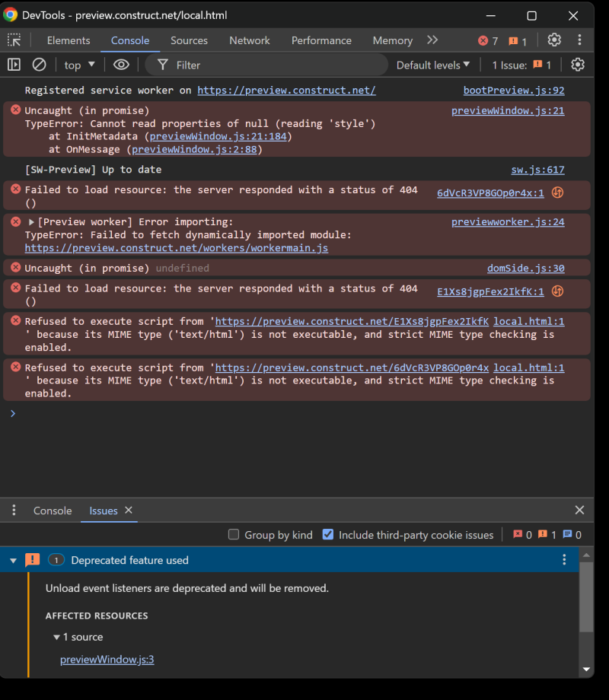Open the previewWindow.js:21:184 stack trace link

coord(218,136)
